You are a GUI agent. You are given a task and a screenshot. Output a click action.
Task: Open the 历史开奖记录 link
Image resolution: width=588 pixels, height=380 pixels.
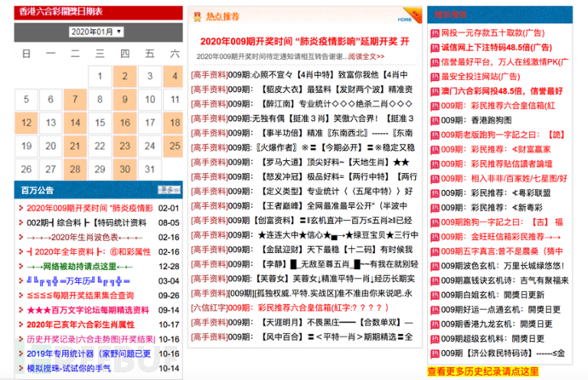tap(90, 339)
